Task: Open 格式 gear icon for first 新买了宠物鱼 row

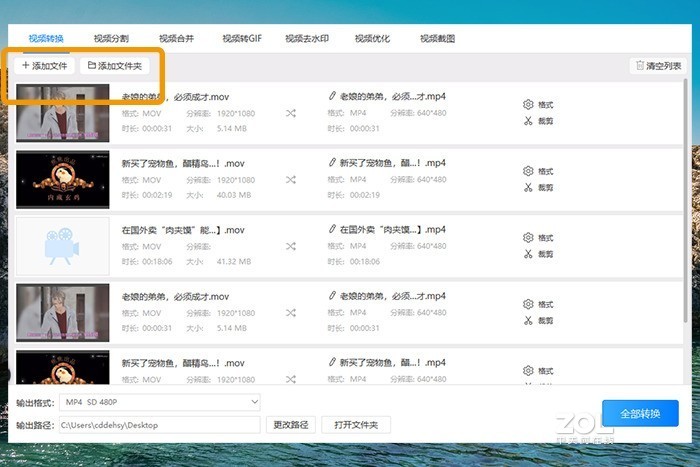Action: point(528,171)
